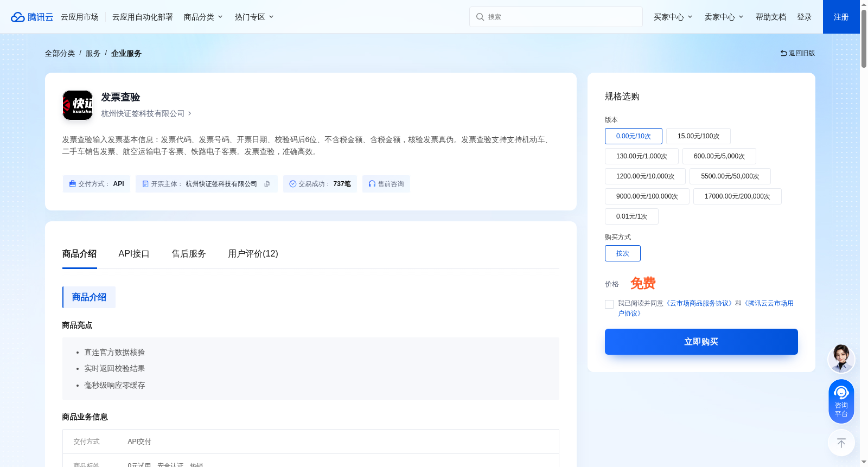
Task: Select the 15.00元/100次 version option
Action: [698, 136]
